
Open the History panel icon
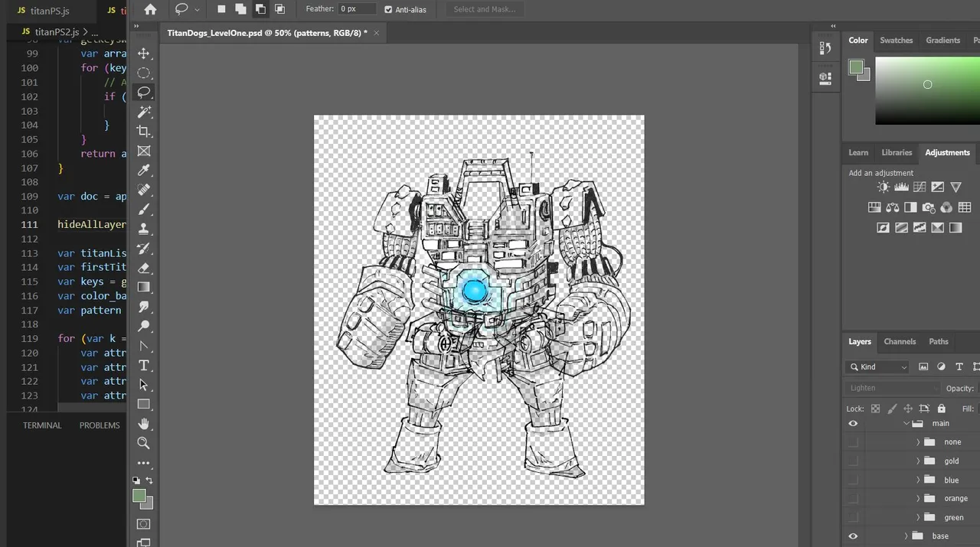click(825, 48)
